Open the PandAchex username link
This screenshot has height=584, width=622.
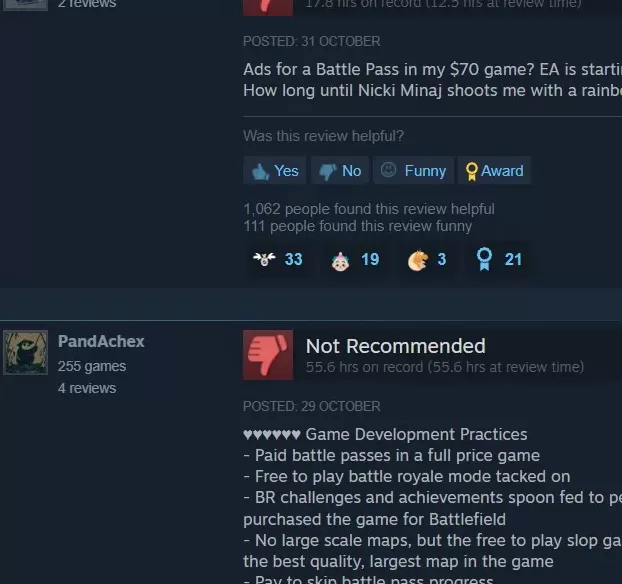coord(101,341)
